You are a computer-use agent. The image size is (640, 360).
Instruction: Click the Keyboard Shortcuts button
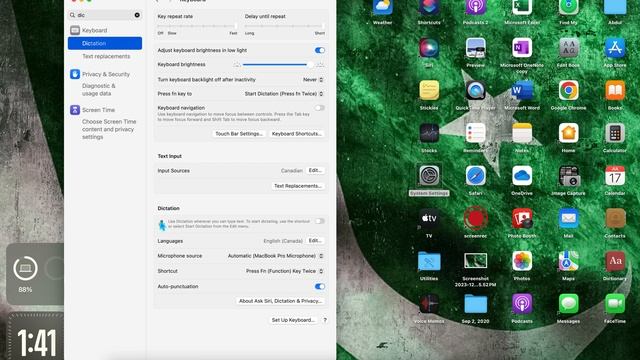point(297,134)
